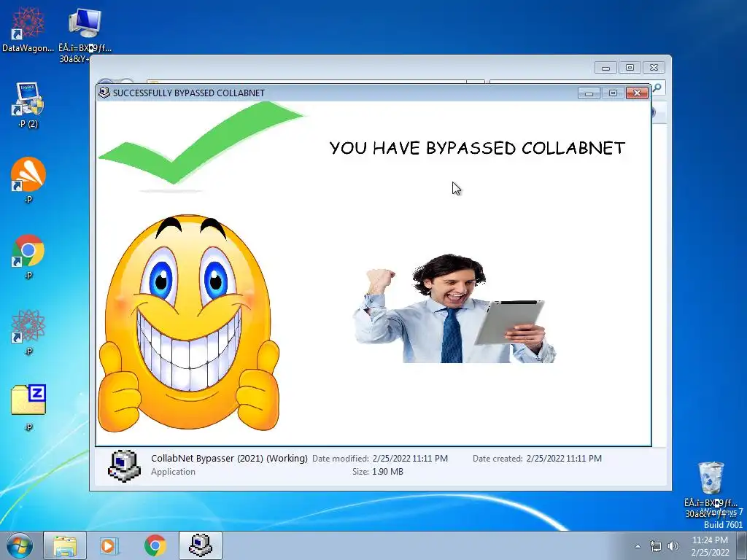Open the orange Avast desktop shortcut
Screen dimensions: 747x560
coord(28,180)
